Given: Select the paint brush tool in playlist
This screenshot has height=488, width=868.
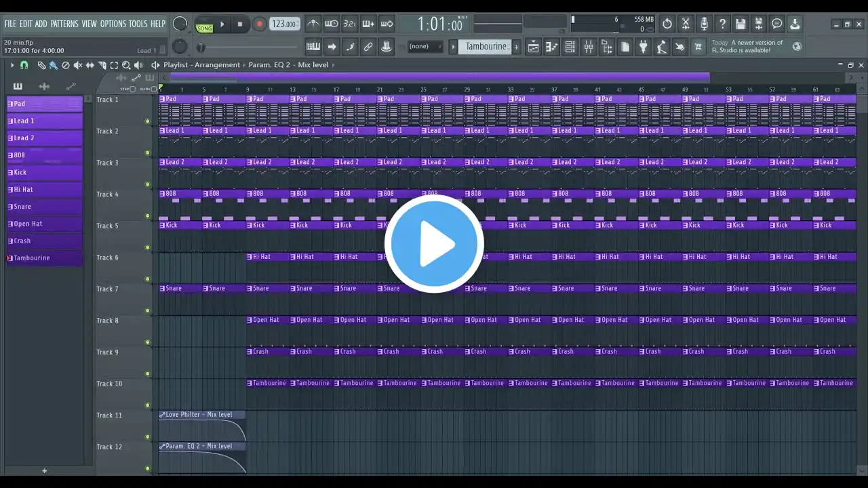Looking at the screenshot, I should [x=53, y=65].
